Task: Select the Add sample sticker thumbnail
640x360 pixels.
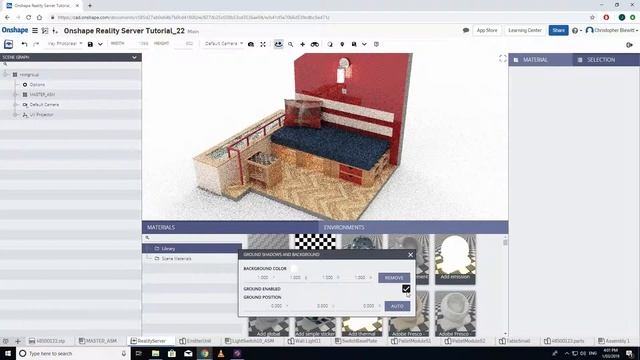Action: [315, 327]
